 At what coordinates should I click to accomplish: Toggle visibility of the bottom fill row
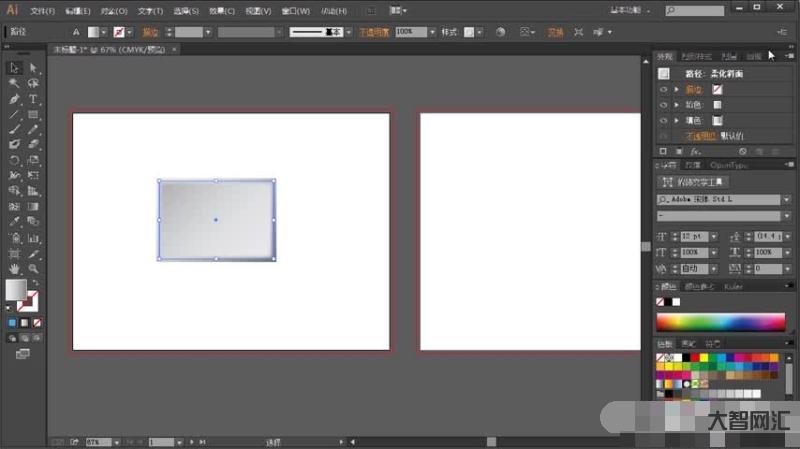coord(663,120)
